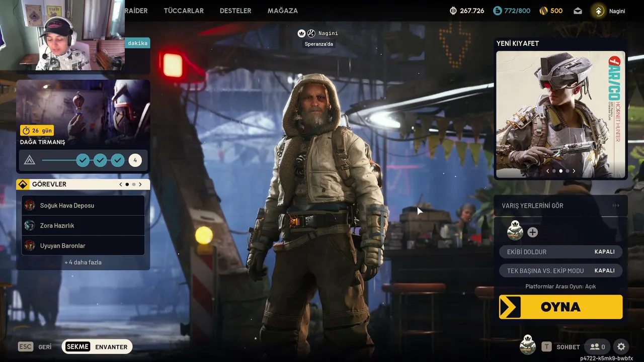644x362 pixels.
Task: Open the RAIDER menu tab
Action: click(136, 11)
